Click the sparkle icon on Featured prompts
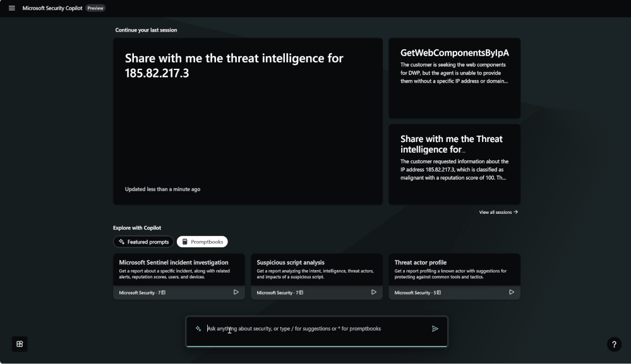This screenshot has width=631, height=364. coord(121,242)
